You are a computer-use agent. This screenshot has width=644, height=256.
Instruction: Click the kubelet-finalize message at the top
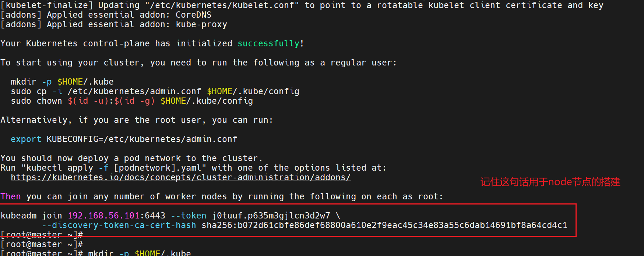[302, 5]
